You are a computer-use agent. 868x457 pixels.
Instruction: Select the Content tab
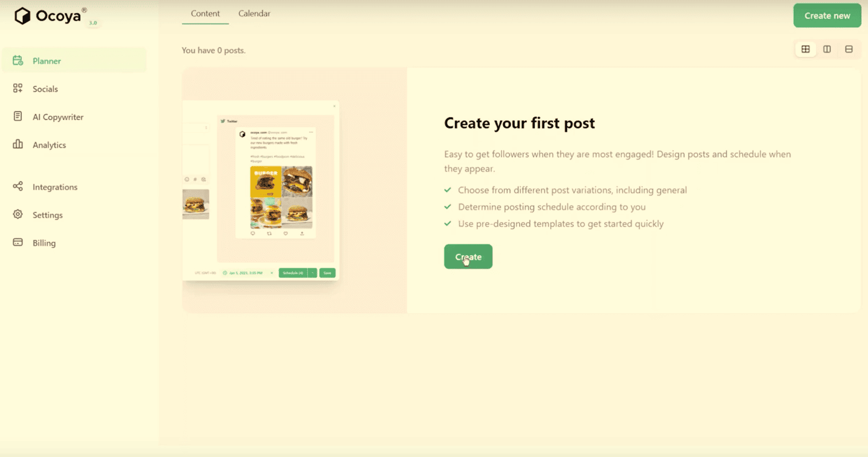(205, 14)
